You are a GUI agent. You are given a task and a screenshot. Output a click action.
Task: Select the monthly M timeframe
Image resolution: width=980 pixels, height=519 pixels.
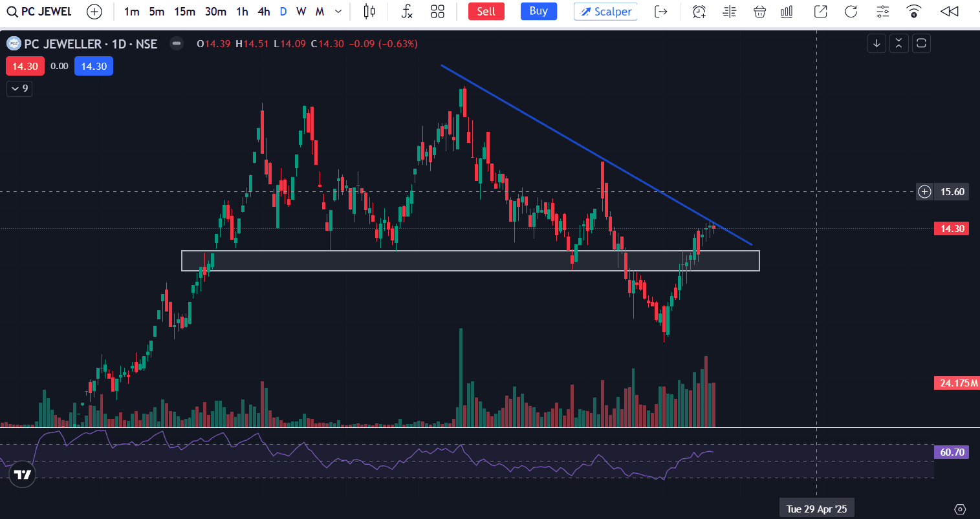[x=320, y=12]
